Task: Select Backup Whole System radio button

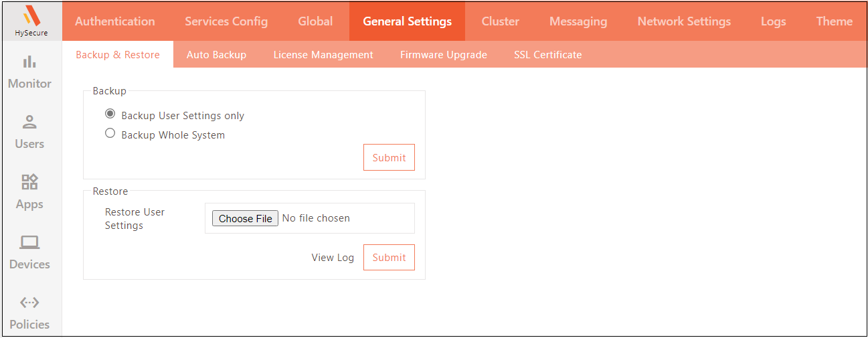Action: pos(110,134)
